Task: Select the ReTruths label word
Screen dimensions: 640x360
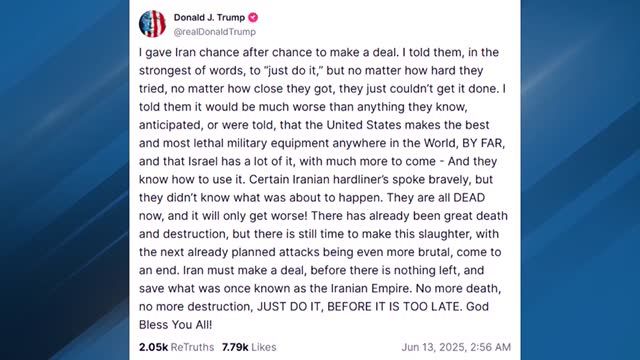Action: point(192,347)
